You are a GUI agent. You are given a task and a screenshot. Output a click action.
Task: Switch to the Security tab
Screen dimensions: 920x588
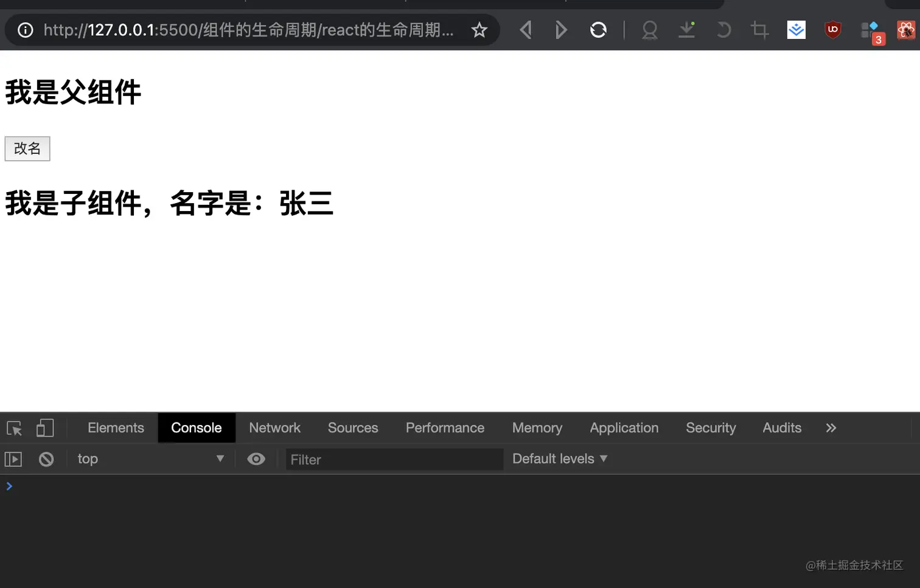(x=711, y=428)
